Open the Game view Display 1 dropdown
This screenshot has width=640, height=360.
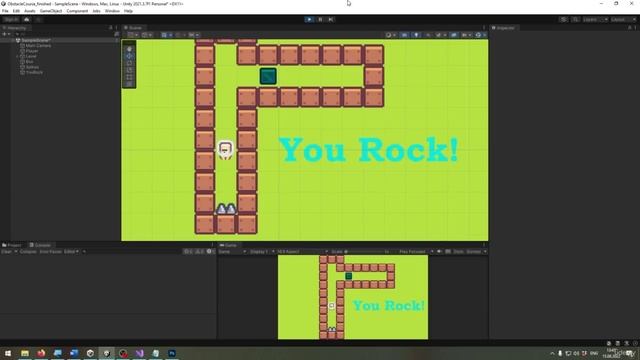(261, 251)
